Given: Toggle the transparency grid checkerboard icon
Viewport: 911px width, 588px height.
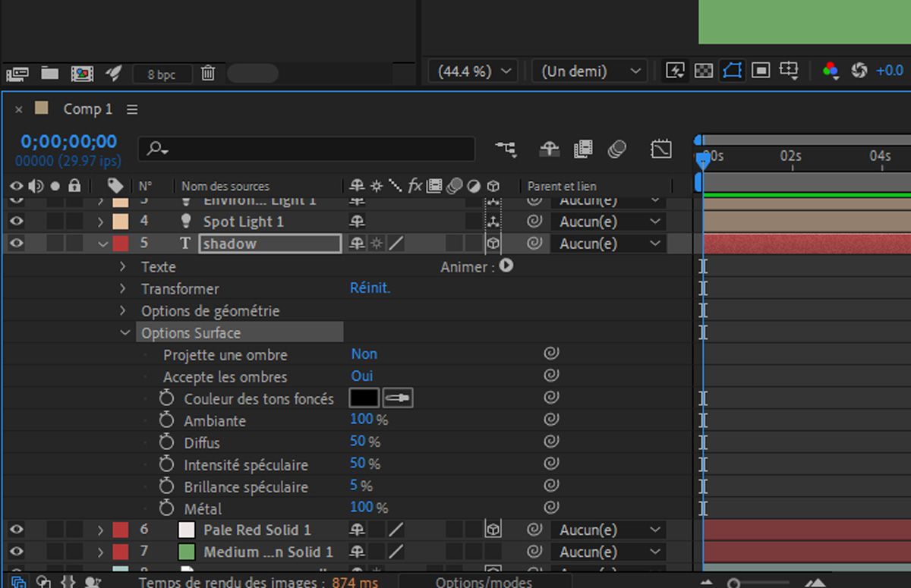Looking at the screenshot, I should (704, 71).
